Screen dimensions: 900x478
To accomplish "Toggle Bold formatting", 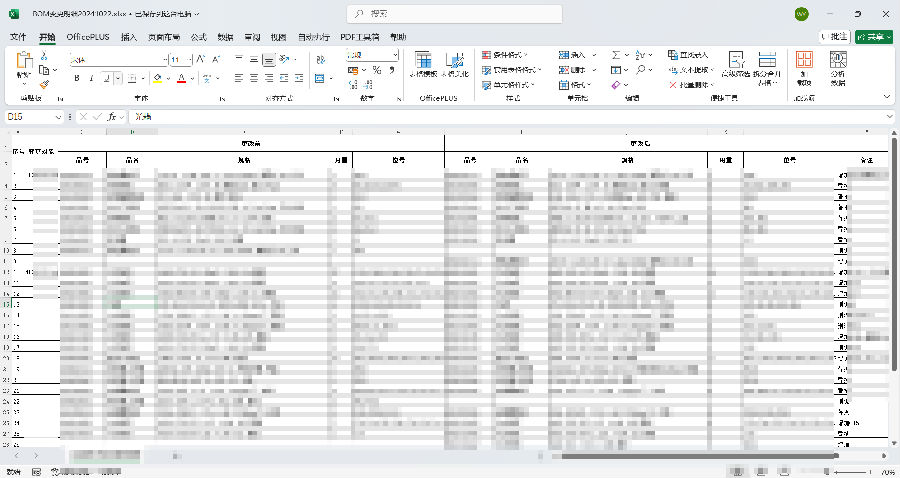I will click(75, 78).
